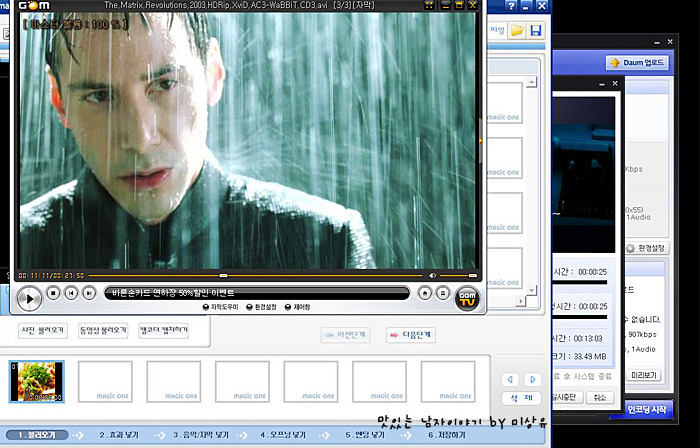The width and height of the screenshot is (700, 448).
Task: Proceed with 다음단계 button
Action: (411, 335)
